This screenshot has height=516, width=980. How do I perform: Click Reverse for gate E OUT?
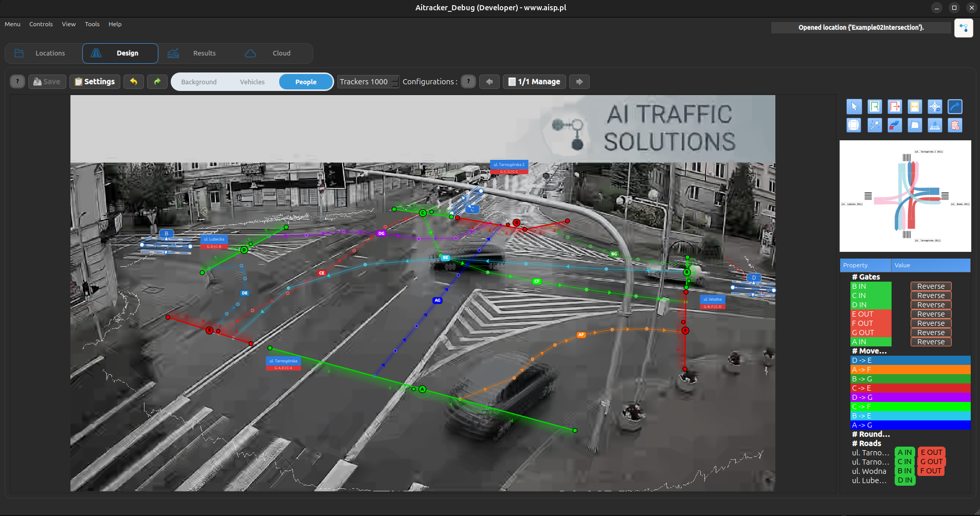[931, 314]
